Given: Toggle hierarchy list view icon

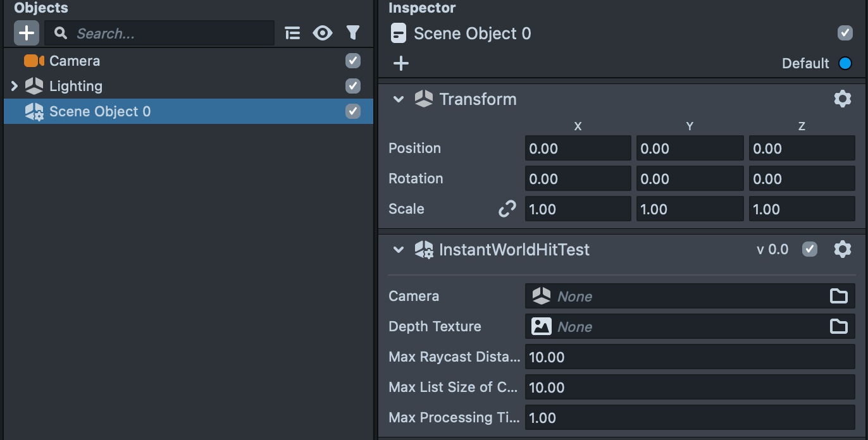Looking at the screenshot, I should [x=292, y=33].
